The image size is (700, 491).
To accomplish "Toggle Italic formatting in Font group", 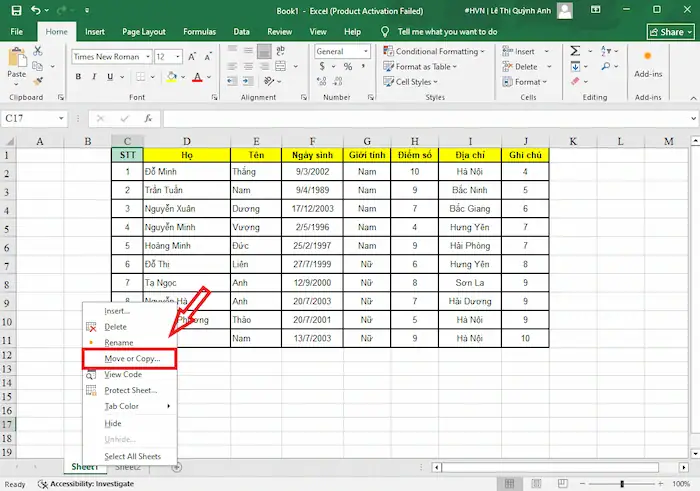I will [x=94, y=75].
